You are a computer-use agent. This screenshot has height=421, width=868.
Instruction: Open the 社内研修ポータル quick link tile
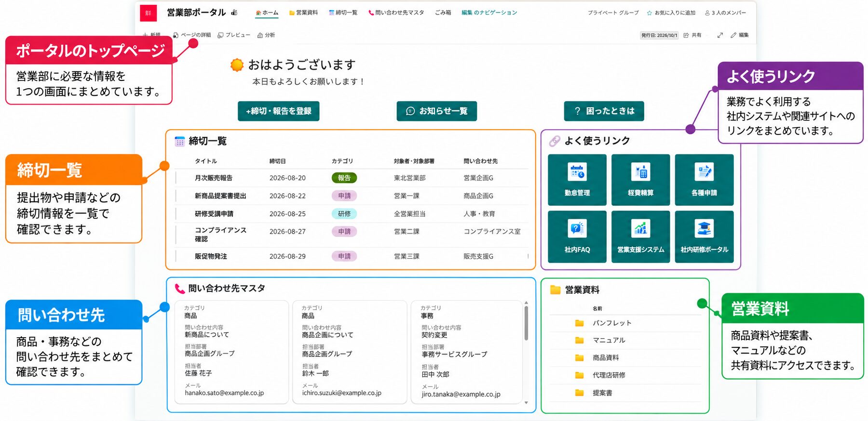pyautogui.click(x=705, y=237)
